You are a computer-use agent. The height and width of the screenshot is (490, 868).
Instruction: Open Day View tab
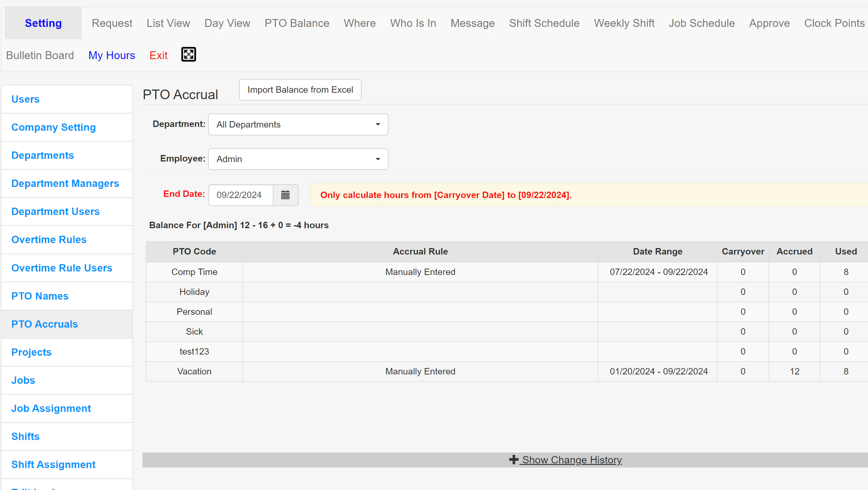pos(227,23)
